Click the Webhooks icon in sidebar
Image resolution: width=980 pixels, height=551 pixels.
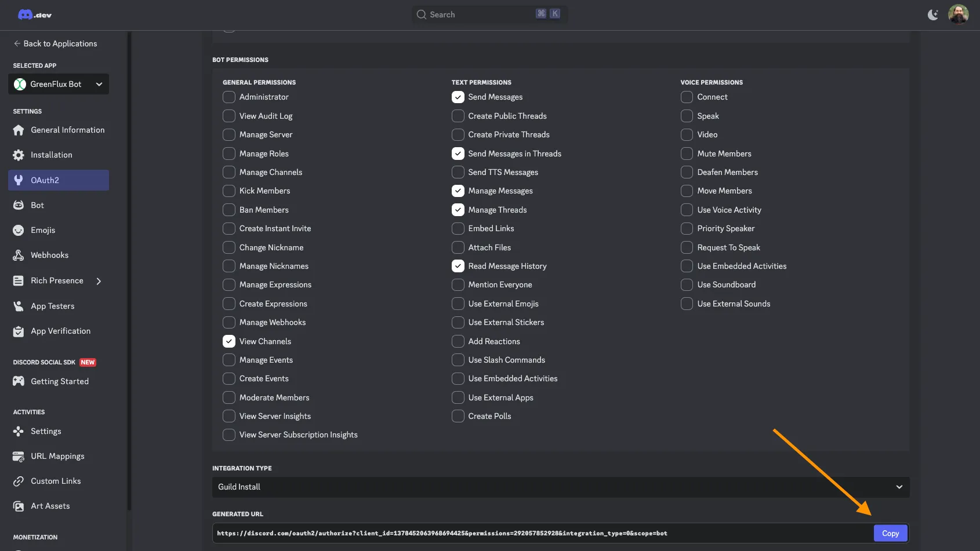(x=19, y=255)
